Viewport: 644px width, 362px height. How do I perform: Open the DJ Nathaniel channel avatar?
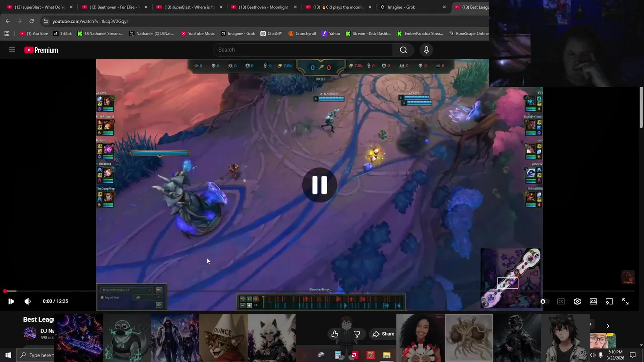click(x=30, y=333)
